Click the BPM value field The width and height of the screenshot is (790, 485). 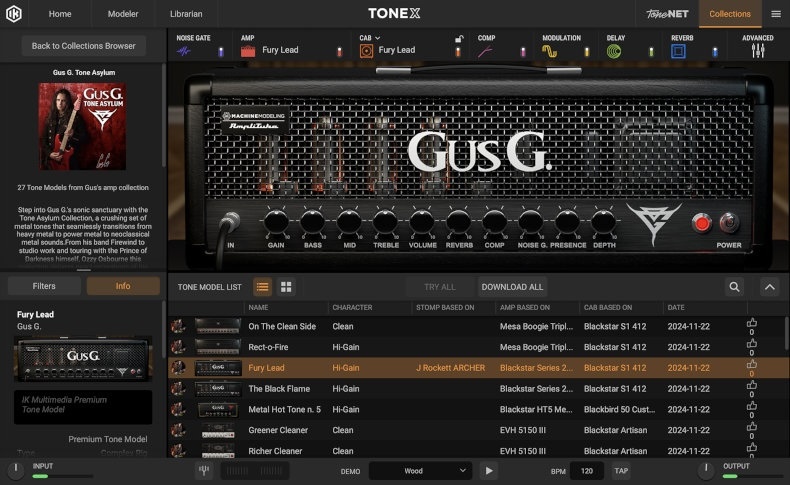click(586, 471)
